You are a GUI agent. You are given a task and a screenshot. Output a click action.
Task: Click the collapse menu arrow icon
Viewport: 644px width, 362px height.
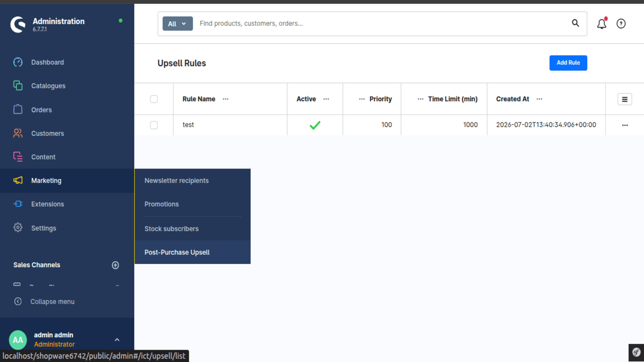pos(18,301)
